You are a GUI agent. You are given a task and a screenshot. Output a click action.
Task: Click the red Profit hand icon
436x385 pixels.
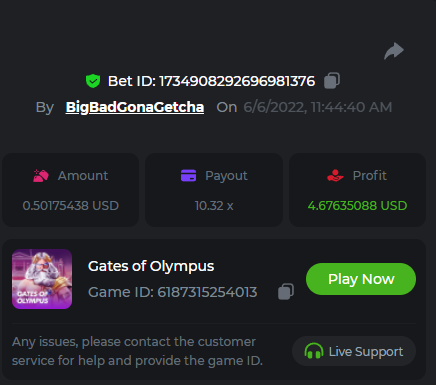coord(335,175)
